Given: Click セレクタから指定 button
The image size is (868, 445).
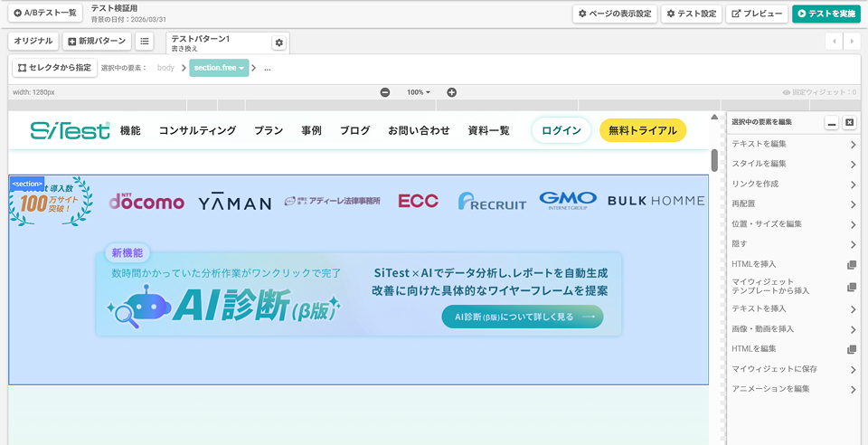Looking at the screenshot, I should [x=55, y=68].
